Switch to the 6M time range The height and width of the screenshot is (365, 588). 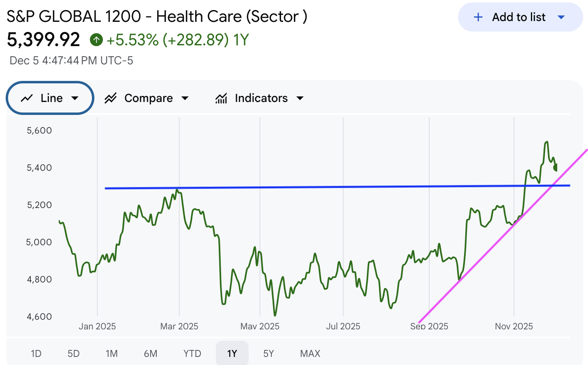pos(150,354)
